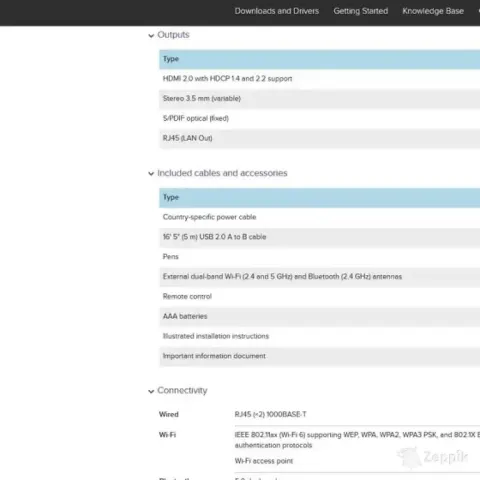Select the AAA batteries row
Image resolution: width=480 pixels, height=480 pixels.
click(x=319, y=316)
